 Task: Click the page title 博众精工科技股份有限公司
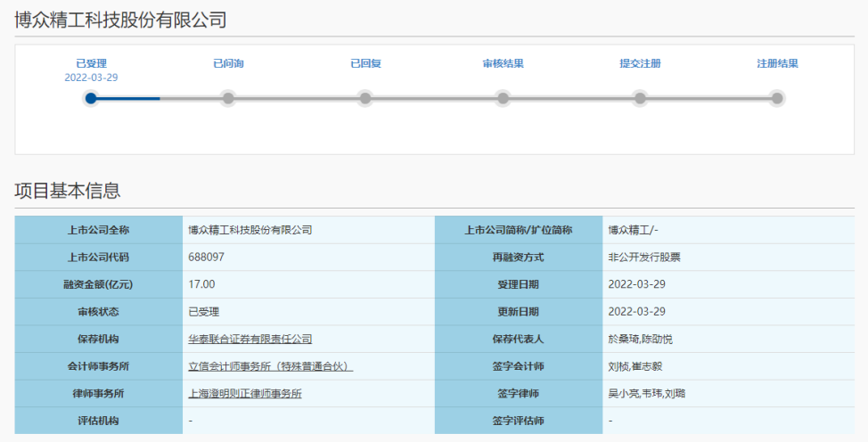click(x=120, y=20)
